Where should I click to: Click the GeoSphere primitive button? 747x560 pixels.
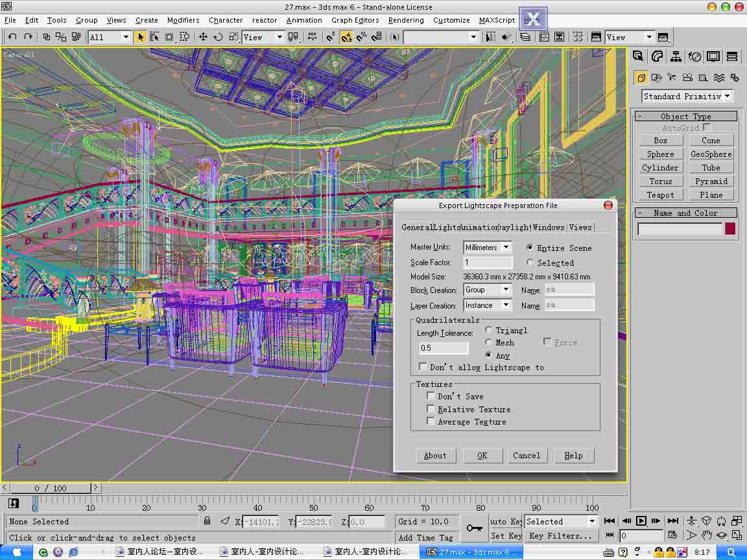click(711, 154)
